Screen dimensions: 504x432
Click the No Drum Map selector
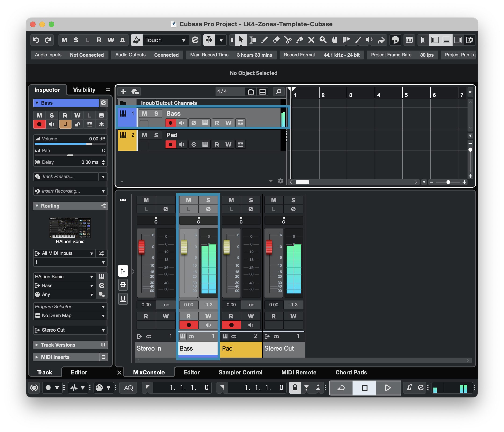click(x=70, y=316)
